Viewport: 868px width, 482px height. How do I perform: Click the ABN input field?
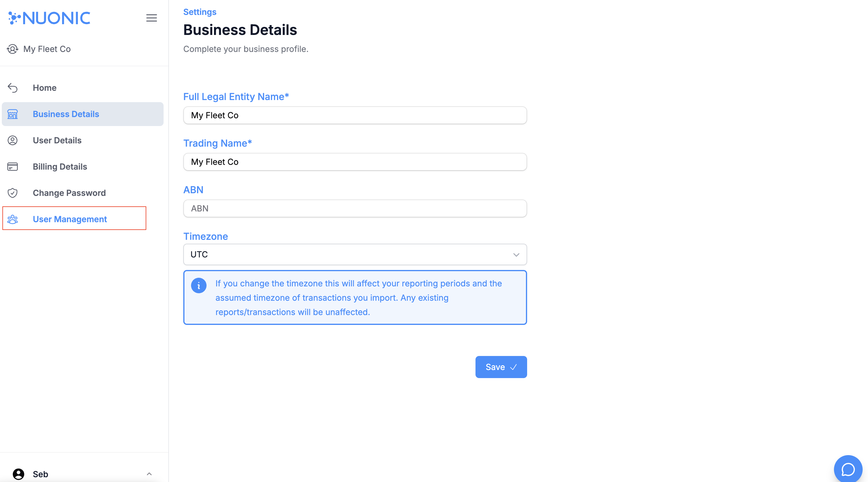click(x=355, y=208)
